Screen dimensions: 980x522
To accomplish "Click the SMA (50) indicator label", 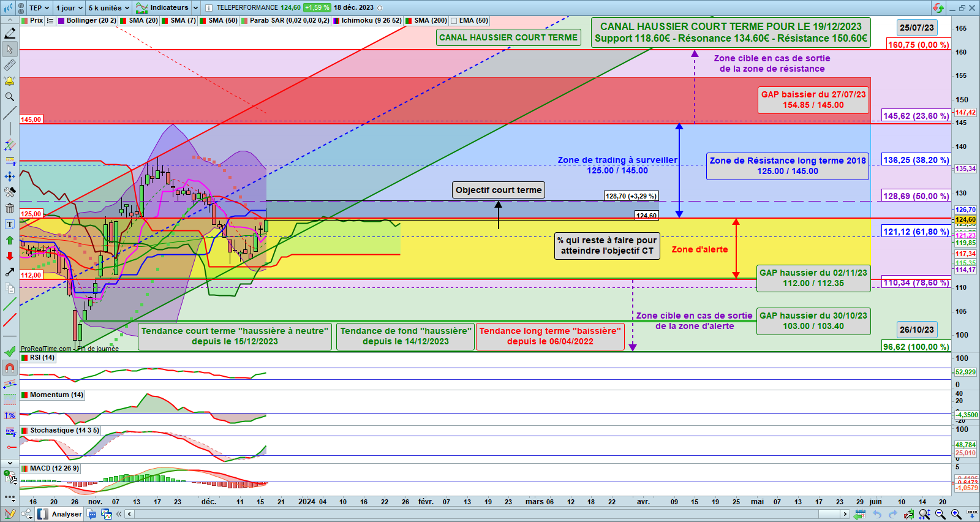I will point(219,21).
